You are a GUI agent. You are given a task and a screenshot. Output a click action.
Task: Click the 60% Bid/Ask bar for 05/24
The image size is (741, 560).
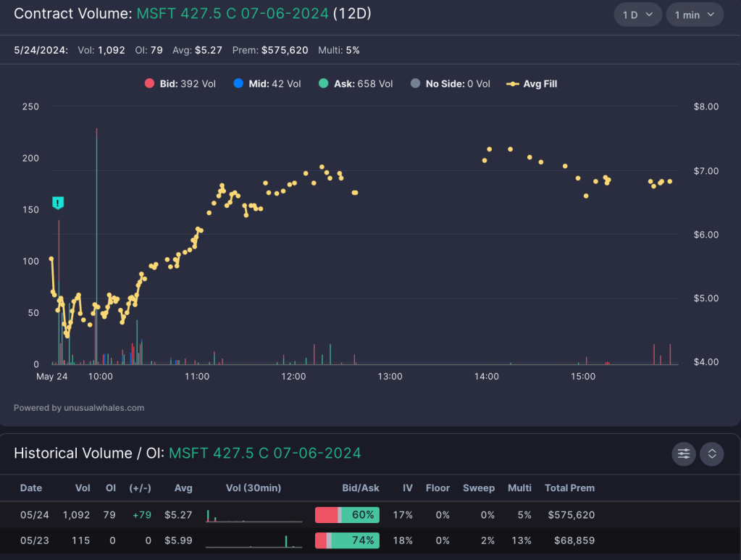click(x=347, y=515)
